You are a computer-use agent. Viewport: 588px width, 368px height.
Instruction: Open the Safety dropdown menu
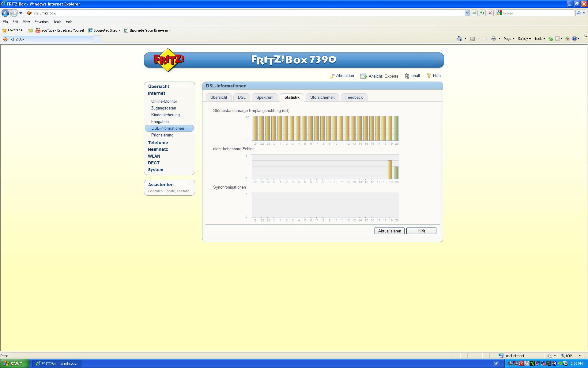tap(524, 39)
